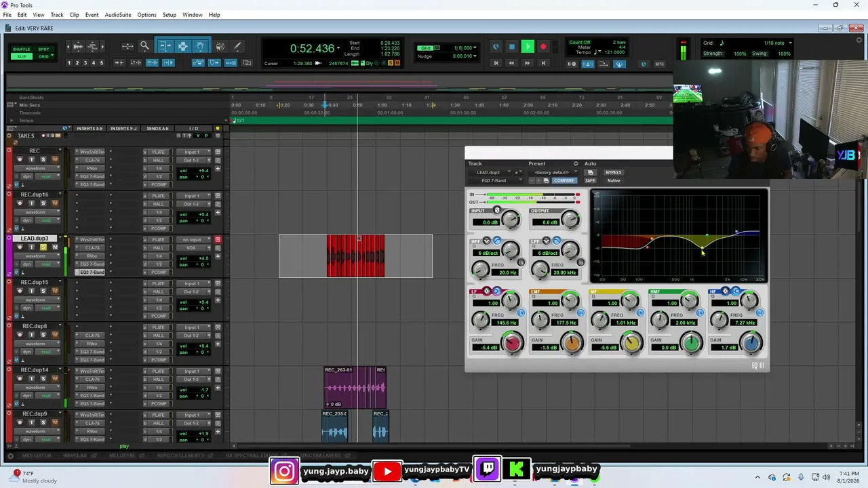
Task: Copy settings icon beside COMPARE button
Action: 547,181
